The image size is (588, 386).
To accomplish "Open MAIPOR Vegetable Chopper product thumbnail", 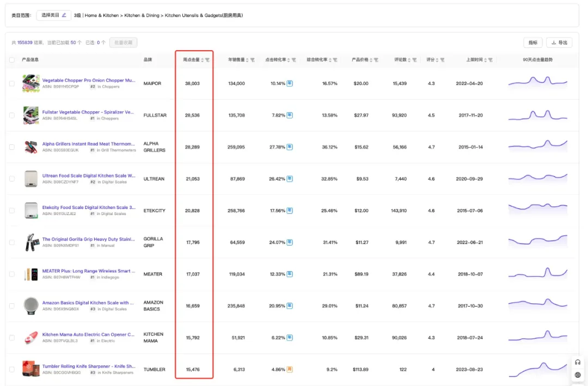I will point(30,83).
